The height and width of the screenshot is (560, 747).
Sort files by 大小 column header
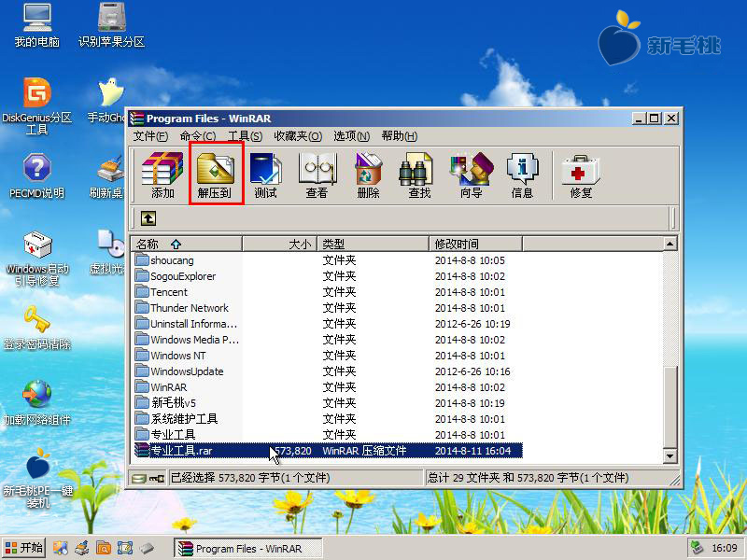point(279,245)
